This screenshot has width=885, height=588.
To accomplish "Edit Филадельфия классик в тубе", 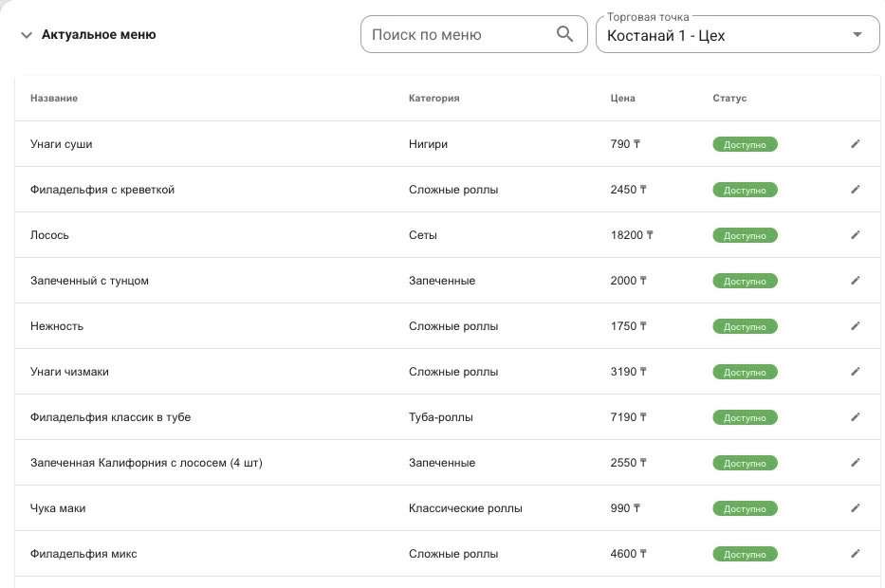I will click(x=855, y=417).
